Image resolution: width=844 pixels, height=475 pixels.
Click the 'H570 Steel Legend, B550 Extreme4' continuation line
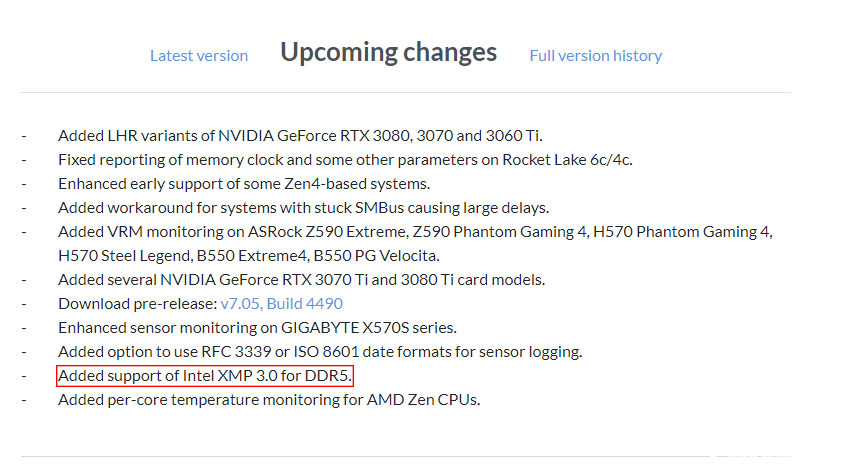tap(254, 255)
